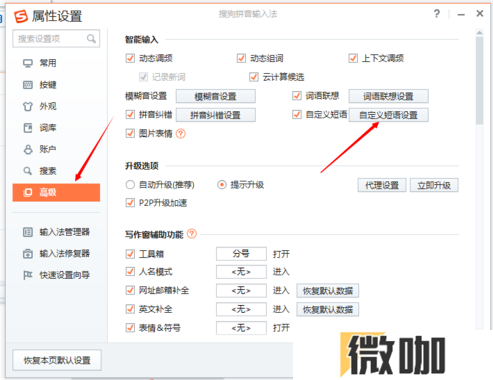The image size is (493, 380).
Task: Open the <无> hotkey box for 表情&符号
Action: [241, 328]
